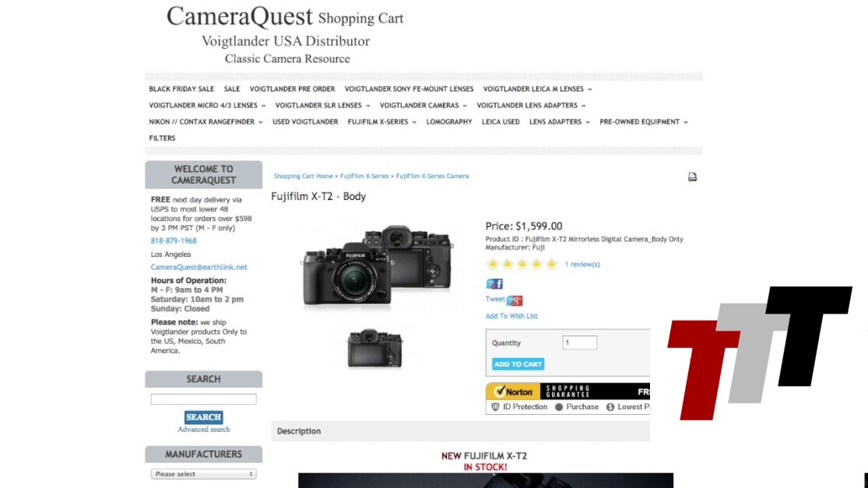The width and height of the screenshot is (868, 488).
Task: Click the Norton Shopping Guarantee badge
Action: [x=568, y=398]
